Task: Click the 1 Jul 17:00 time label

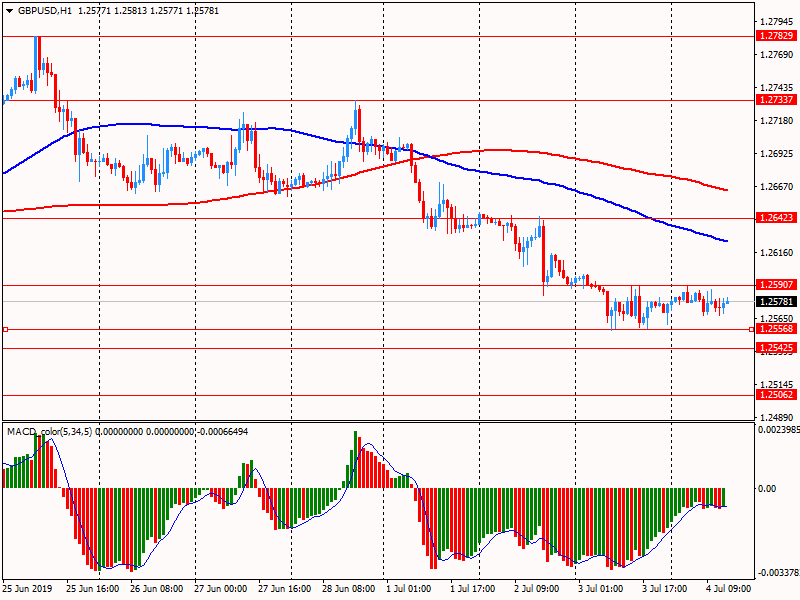Action: coord(472,588)
